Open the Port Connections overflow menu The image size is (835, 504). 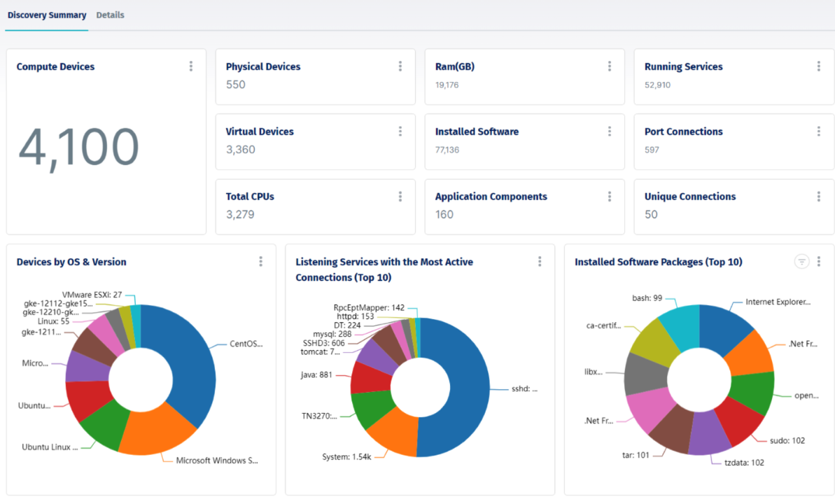tap(818, 131)
